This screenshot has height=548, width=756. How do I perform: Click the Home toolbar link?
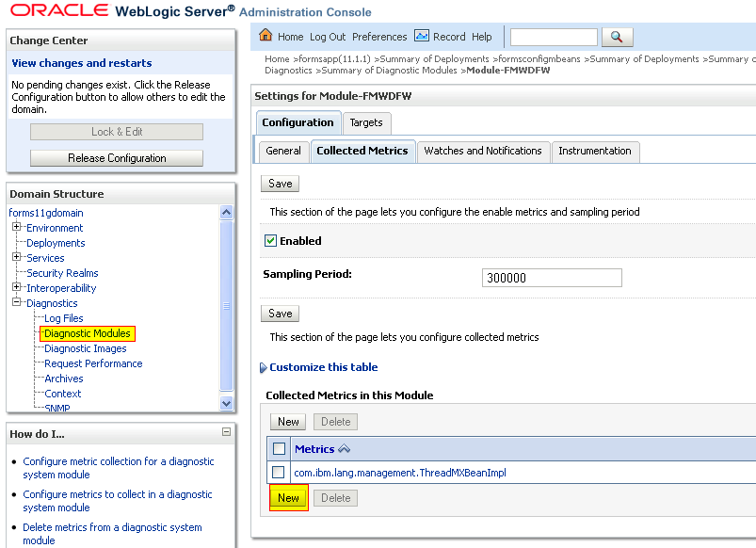tap(290, 37)
